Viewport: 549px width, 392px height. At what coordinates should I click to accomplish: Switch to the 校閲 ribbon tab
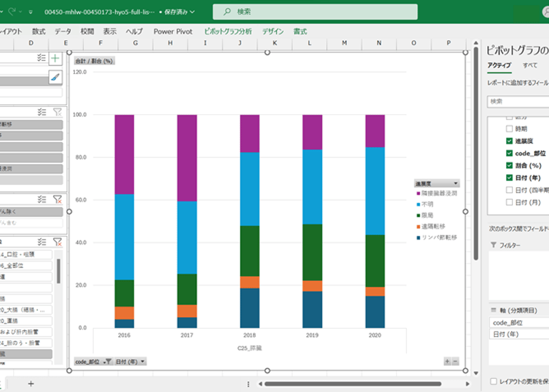click(87, 31)
